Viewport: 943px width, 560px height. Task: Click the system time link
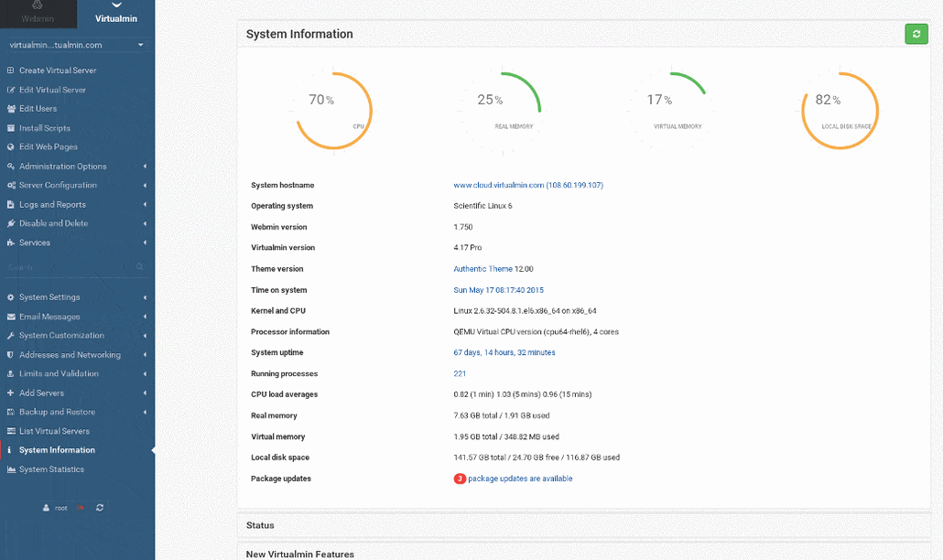pyautogui.click(x=499, y=290)
